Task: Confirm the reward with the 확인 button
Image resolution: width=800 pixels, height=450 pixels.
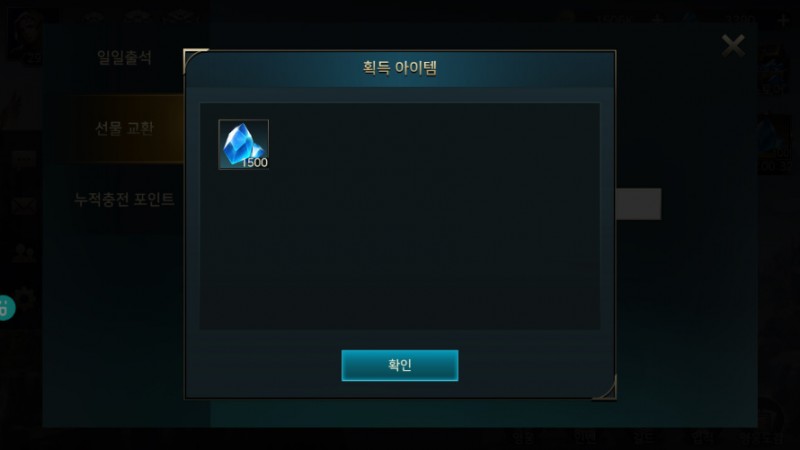Action: [399, 365]
